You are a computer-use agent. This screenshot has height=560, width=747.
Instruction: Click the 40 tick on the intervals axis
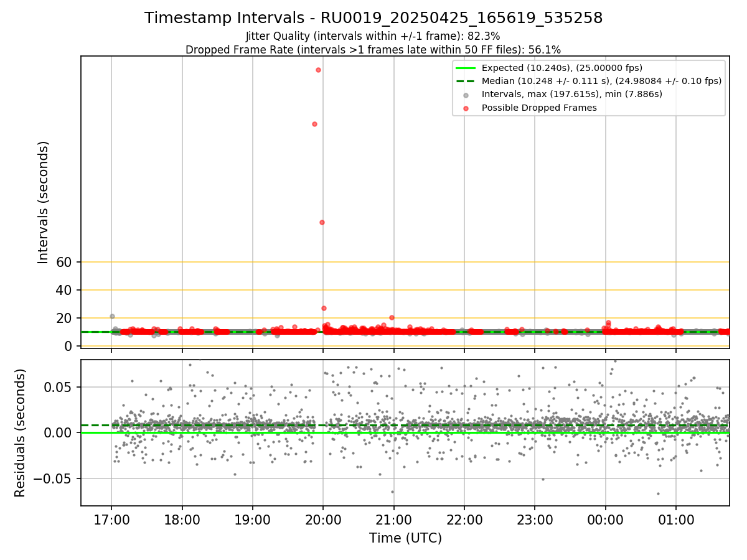click(x=65, y=290)
